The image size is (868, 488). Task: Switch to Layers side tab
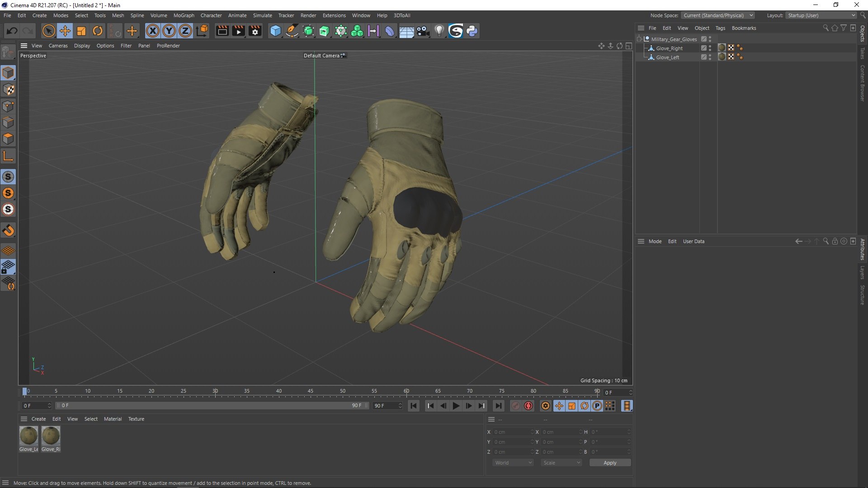coord(863,273)
